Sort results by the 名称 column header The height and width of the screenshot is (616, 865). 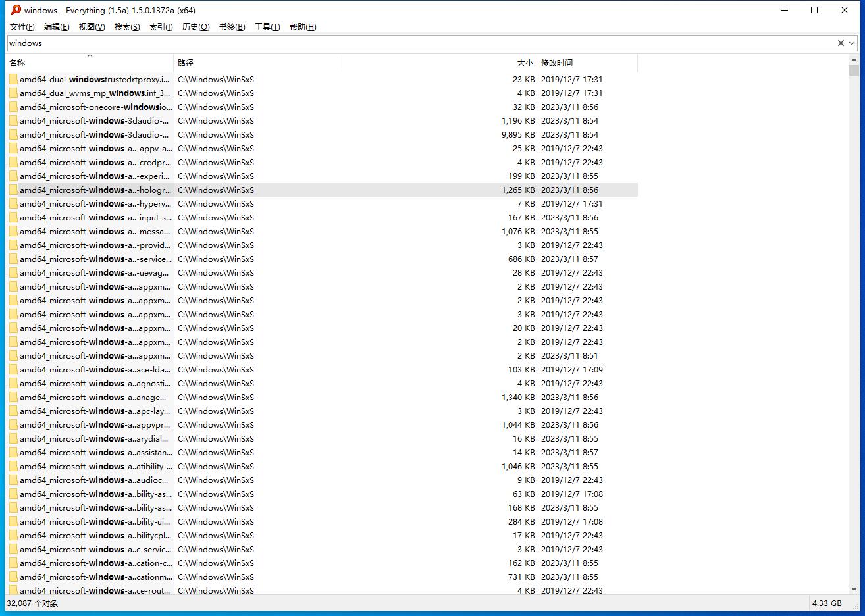click(x=90, y=63)
